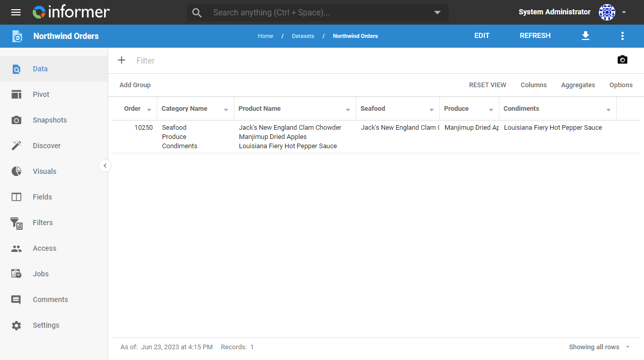Click the Informer logo

pos(71,12)
